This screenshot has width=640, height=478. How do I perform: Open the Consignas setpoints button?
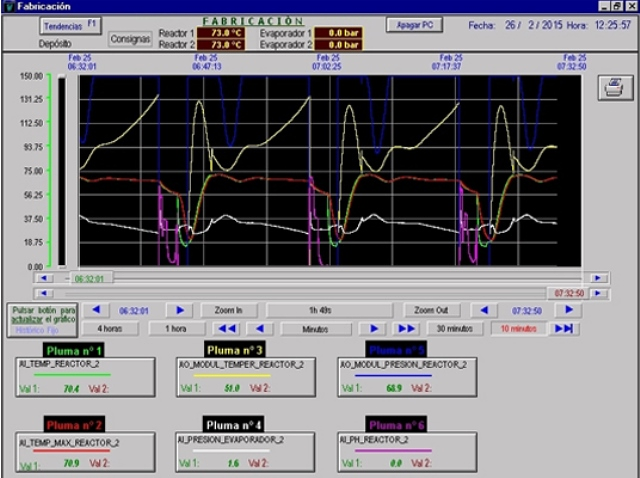[x=130, y=39]
